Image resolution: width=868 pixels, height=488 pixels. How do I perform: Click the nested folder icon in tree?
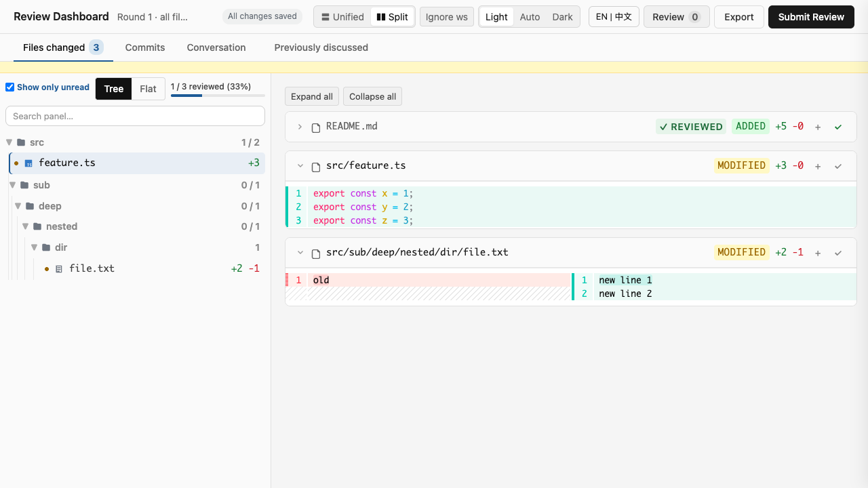pyautogui.click(x=37, y=226)
